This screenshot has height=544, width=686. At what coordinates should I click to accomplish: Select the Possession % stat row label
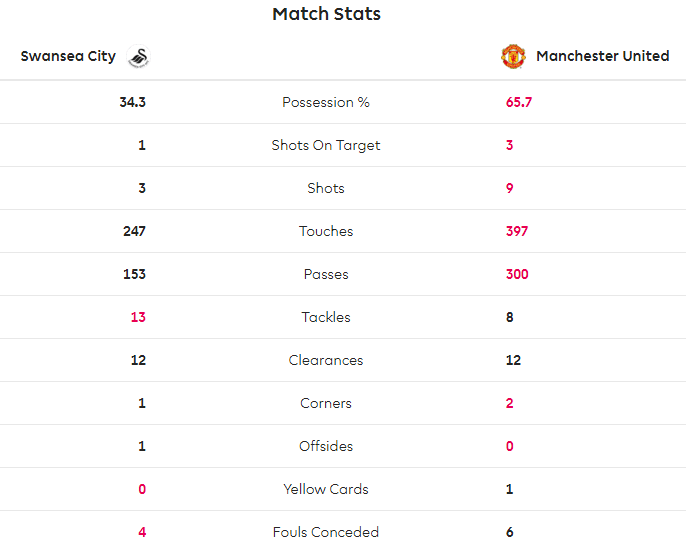(326, 102)
